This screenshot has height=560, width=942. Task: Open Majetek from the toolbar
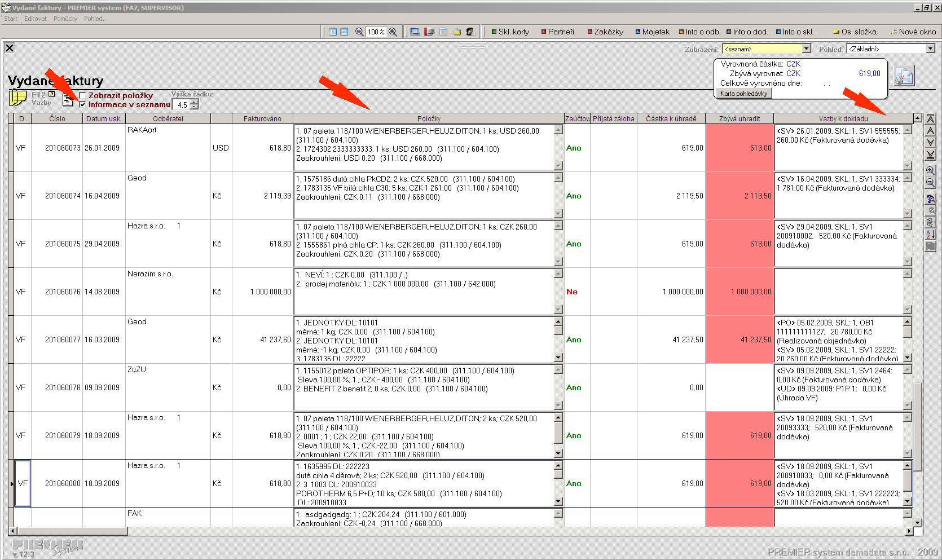[x=652, y=32]
